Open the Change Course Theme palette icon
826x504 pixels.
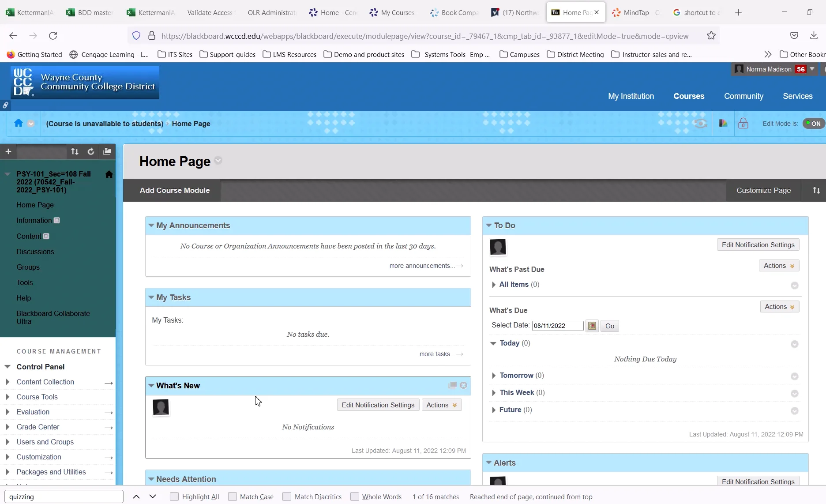click(723, 124)
